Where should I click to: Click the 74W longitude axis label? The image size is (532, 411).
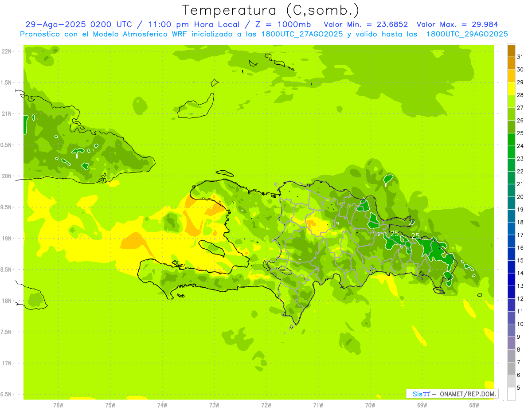point(162,405)
